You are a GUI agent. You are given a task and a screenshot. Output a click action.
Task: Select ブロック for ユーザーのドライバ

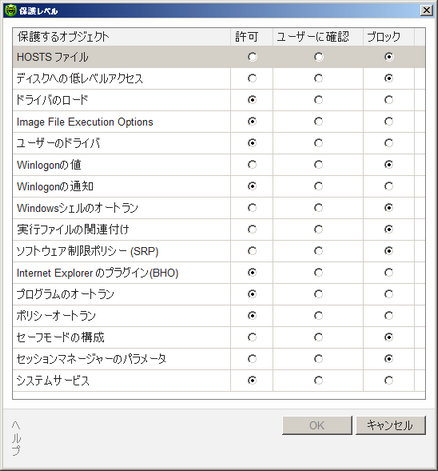[x=389, y=143]
